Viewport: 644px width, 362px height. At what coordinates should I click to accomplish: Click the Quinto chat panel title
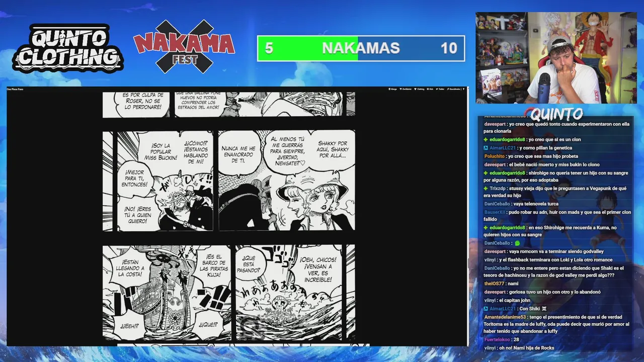tap(556, 114)
